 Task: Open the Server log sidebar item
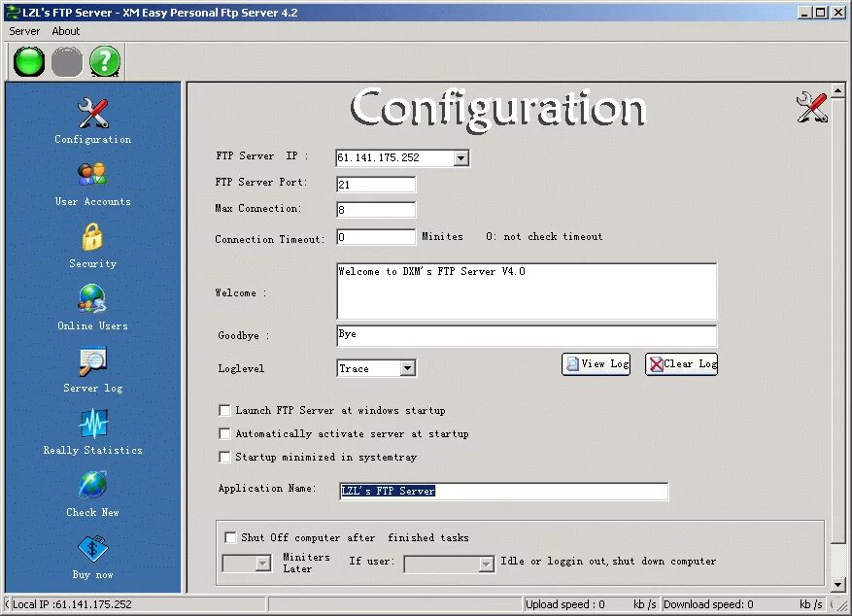(92, 361)
